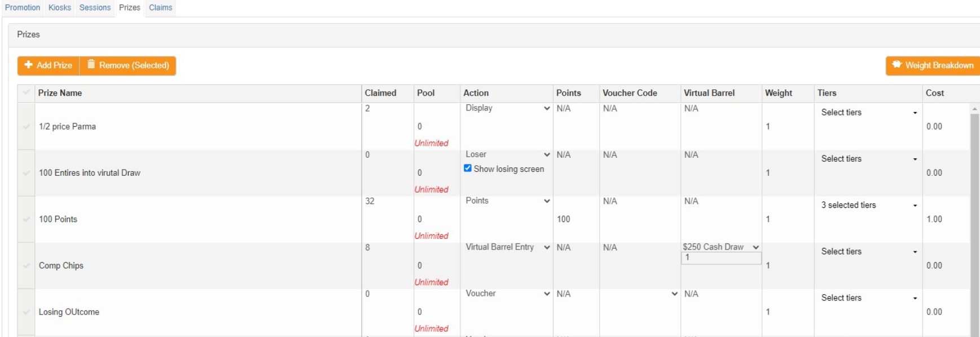Select the Comp Chips row checkmark
Viewport: 980px width, 337px height.
(26, 265)
